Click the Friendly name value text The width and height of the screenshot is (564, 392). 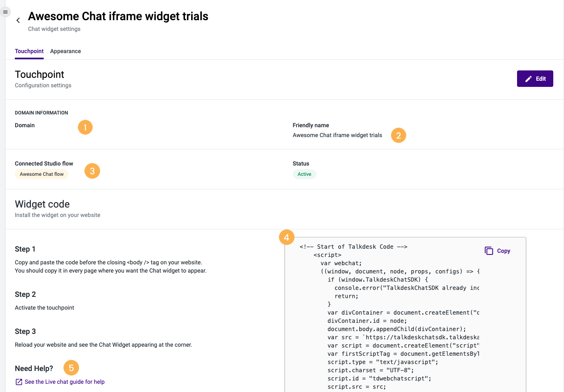(x=337, y=135)
